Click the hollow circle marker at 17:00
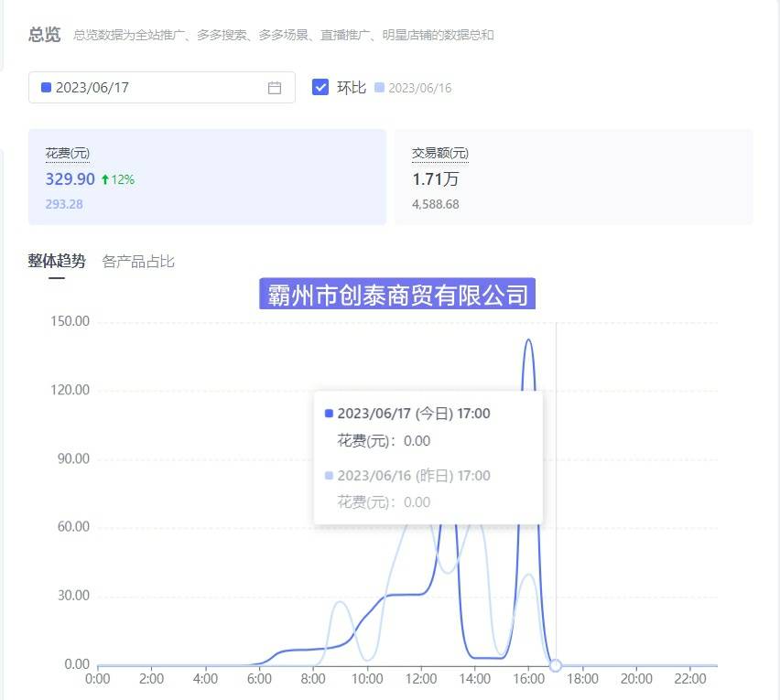This screenshot has height=700, width=780. tap(555, 665)
